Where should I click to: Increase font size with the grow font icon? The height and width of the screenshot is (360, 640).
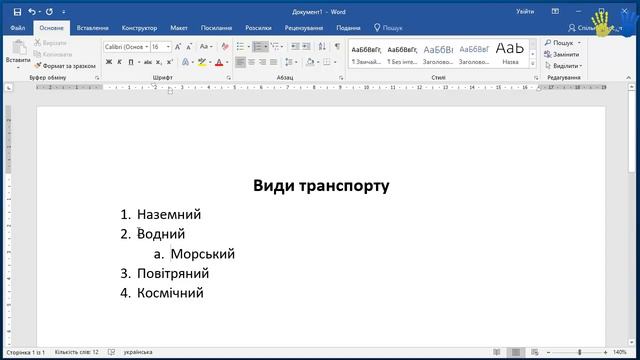coord(178,47)
